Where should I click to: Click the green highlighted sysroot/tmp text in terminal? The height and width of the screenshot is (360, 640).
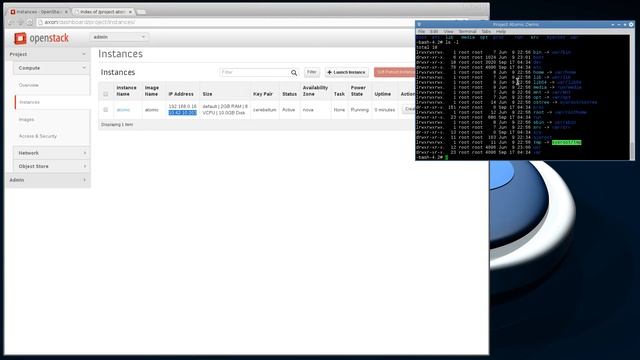(567, 142)
